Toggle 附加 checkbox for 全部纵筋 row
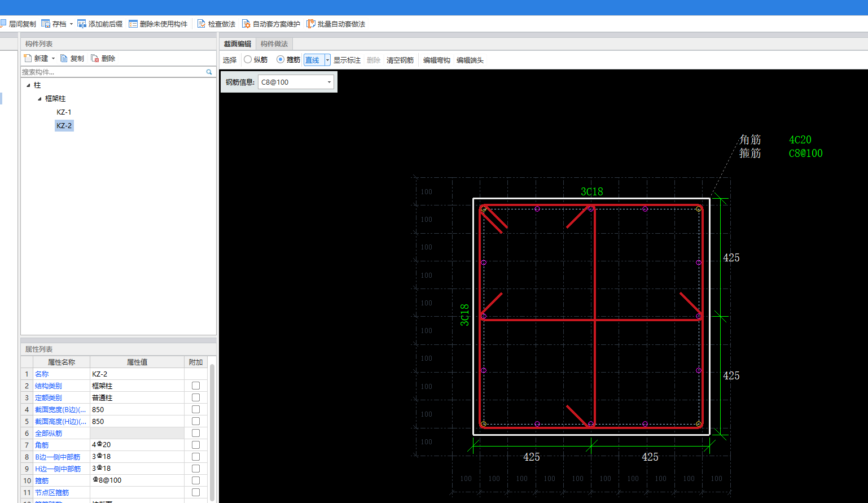Screen dimensions: 868x503 [196, 433]
